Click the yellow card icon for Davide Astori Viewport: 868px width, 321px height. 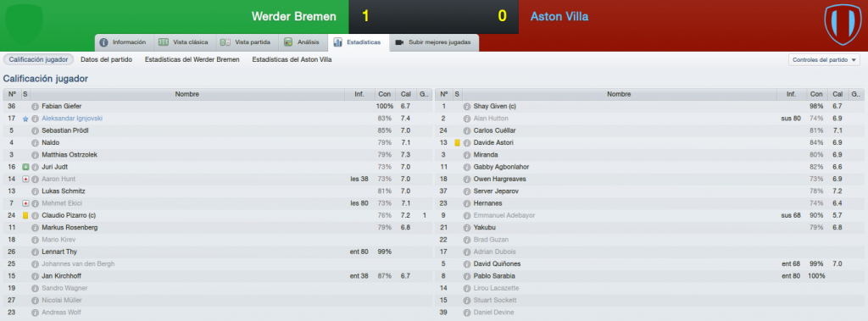pos(457,143)
